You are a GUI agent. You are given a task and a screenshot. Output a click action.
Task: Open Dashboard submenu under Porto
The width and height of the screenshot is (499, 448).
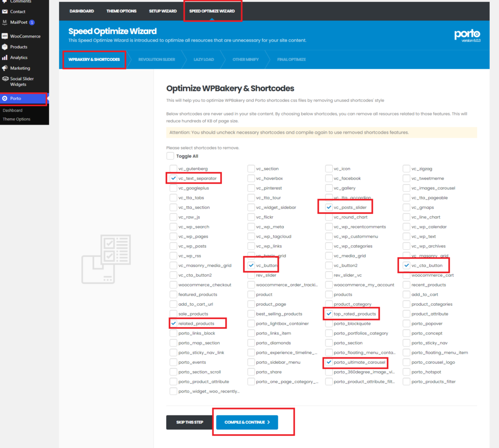point(13,111)
